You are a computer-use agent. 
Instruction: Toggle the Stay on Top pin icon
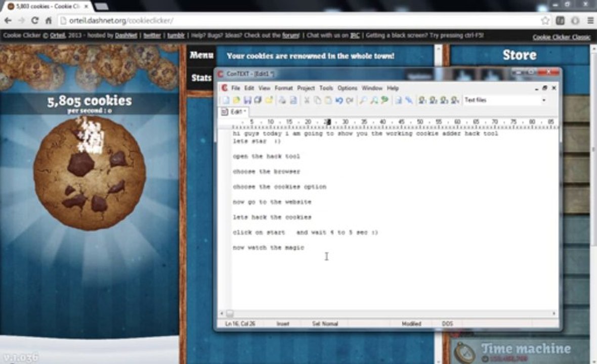point(409,100)
